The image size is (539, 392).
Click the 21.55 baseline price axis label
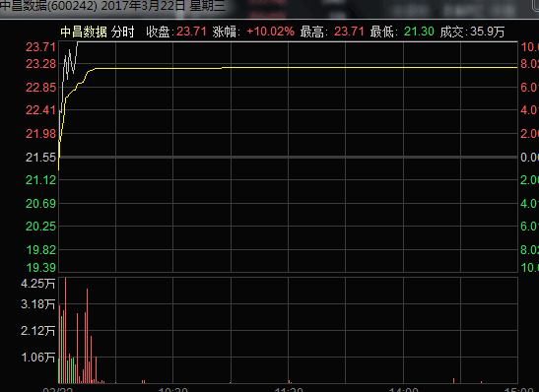pyautogui.click(x=40, y=158)
